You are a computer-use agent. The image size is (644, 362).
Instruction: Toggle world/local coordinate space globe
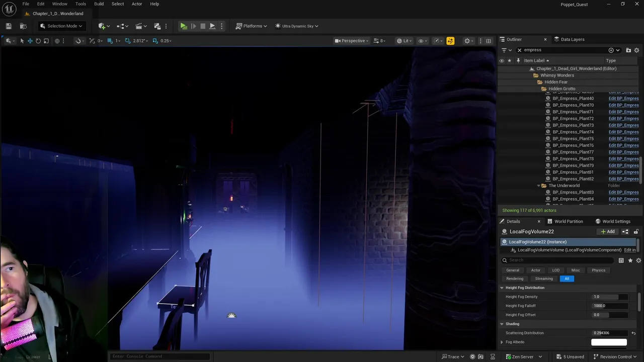coord(57,41)
